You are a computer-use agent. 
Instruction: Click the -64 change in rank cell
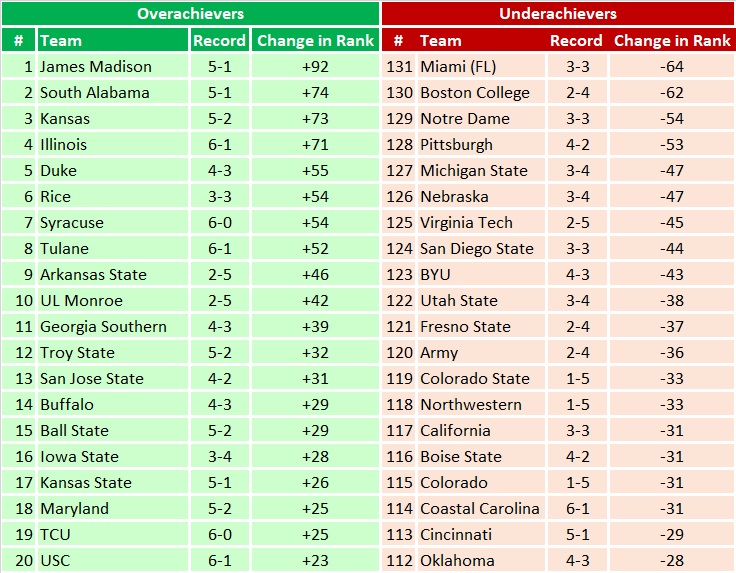click(x=672, y=66)
